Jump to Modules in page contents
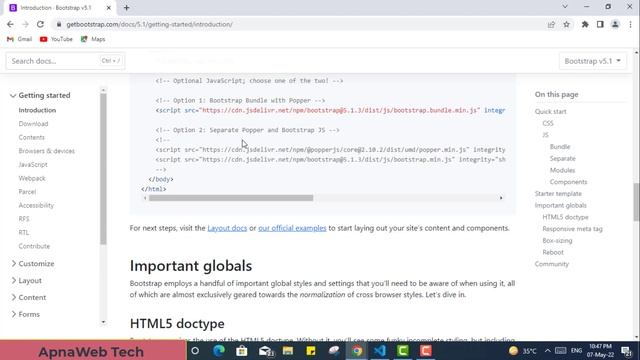 [562, 170]
